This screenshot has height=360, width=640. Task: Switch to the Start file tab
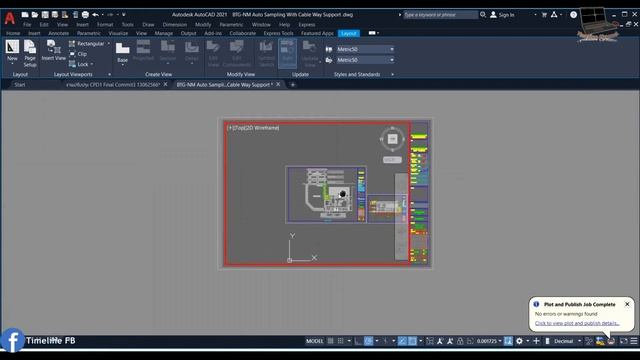20,84
